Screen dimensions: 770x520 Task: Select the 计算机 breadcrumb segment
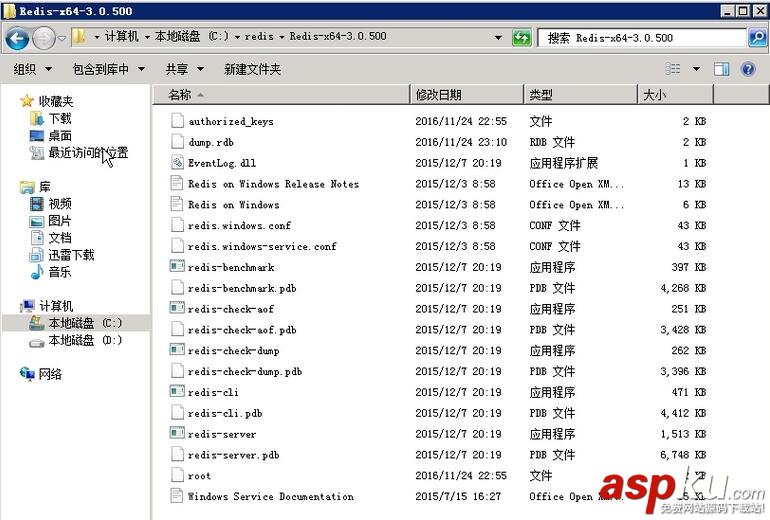point(121,36)
